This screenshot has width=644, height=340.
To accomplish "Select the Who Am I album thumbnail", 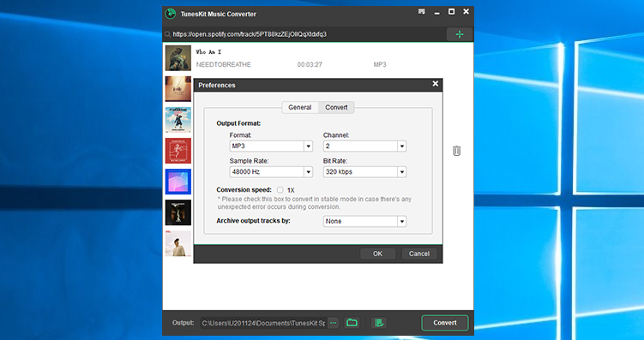I will [178, 58].
